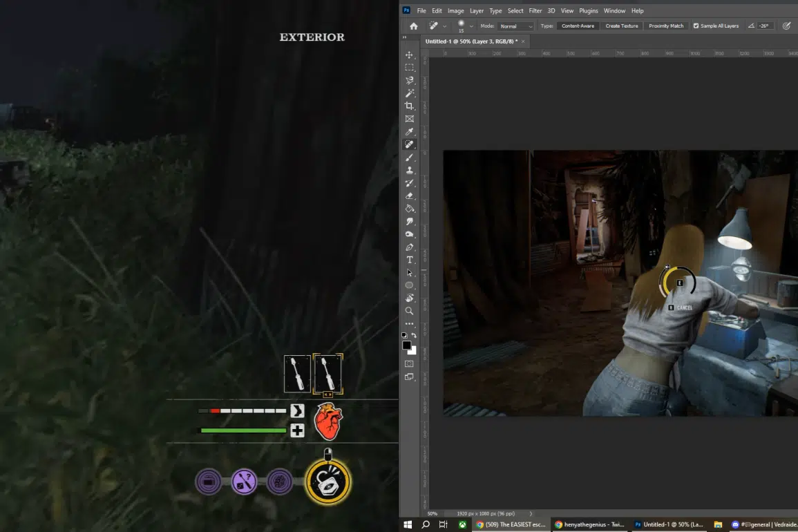Open the Windows Start menu
The image size is (798, 532).
pos(408,524)
